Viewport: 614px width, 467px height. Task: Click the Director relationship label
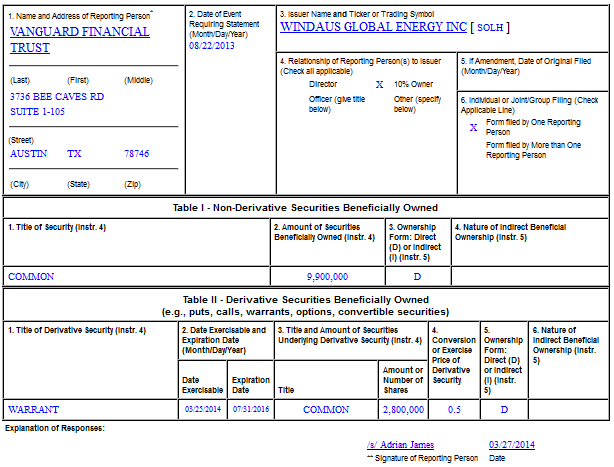click(x=323, y=84)
